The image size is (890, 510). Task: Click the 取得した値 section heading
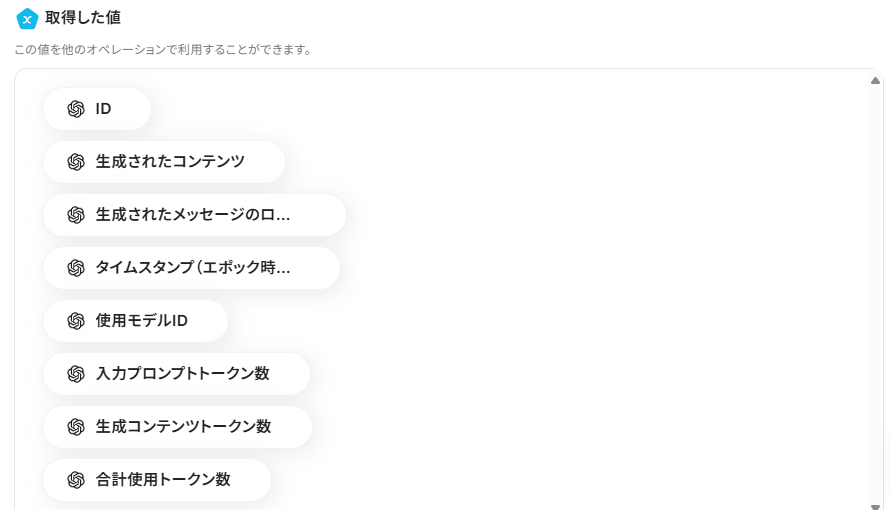tap(83, 18)
